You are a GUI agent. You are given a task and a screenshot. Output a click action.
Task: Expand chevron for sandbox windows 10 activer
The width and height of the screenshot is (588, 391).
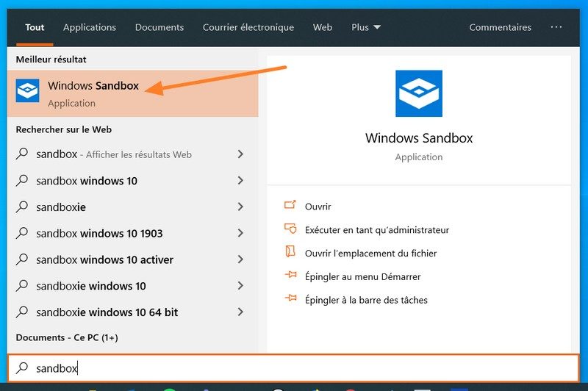[x=240, y=259]
